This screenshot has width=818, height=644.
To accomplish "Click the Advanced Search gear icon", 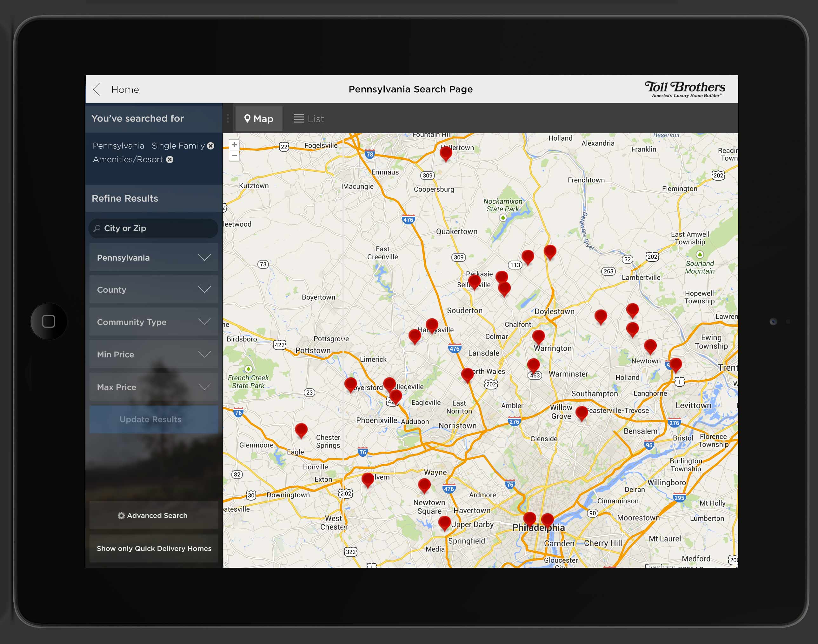I will 122,515.
